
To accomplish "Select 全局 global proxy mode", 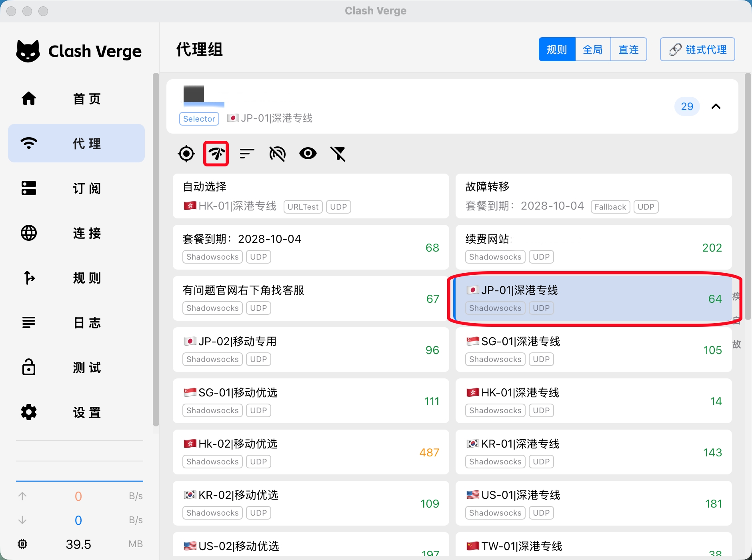I will (x=593, y=50).
